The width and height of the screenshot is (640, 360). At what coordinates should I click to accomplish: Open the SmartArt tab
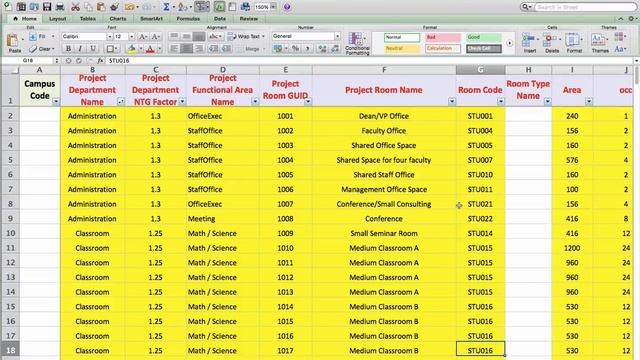[151, 18]
